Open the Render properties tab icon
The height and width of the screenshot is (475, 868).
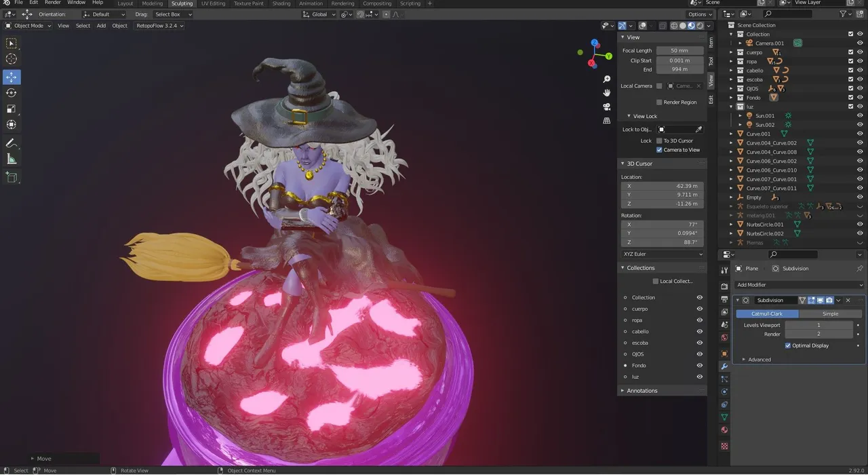click(x=724, y=286)
